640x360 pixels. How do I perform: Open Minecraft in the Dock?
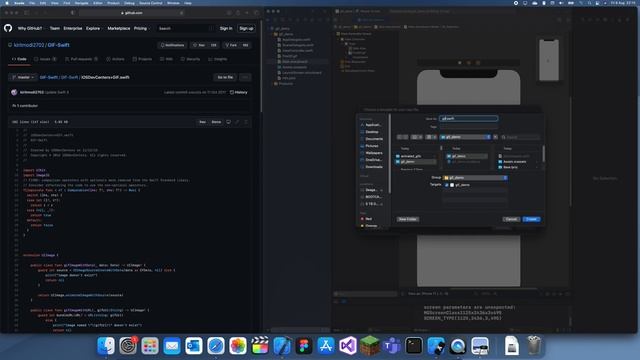370,346
